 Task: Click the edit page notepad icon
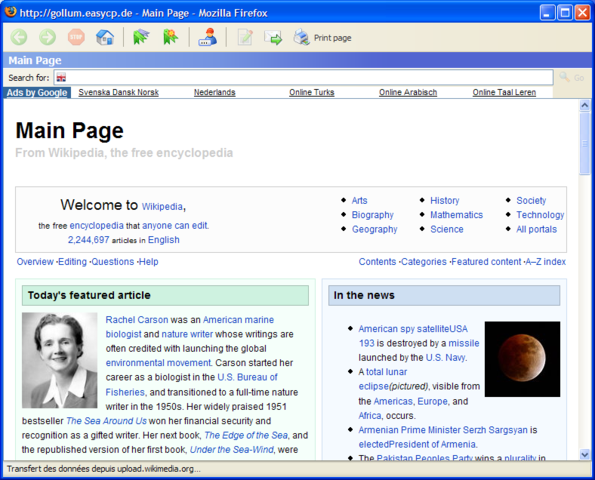(245, 37)
